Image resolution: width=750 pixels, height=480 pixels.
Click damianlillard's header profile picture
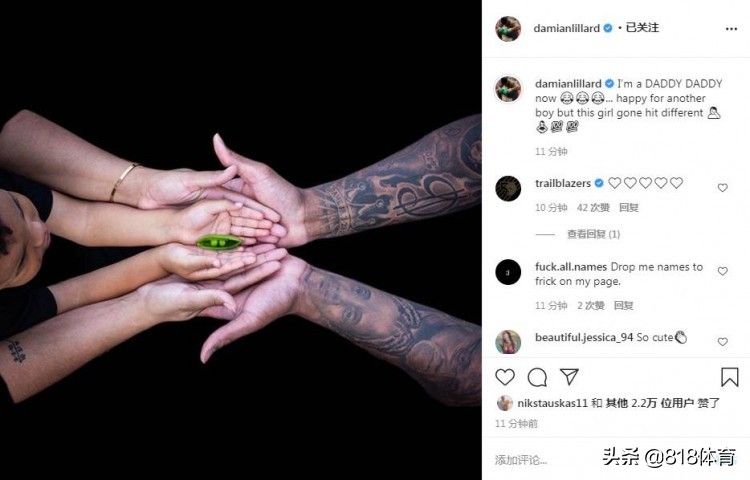[507, 29]
